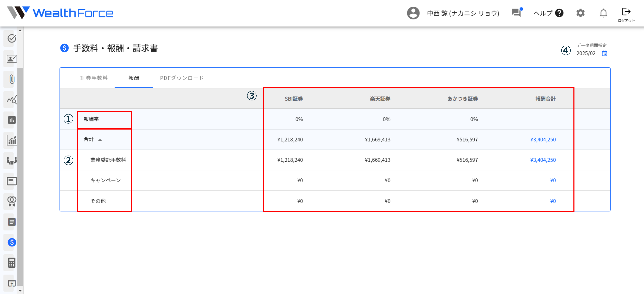
Task: Click the sidebar scroll down arrow
Action: click(20, 291)
